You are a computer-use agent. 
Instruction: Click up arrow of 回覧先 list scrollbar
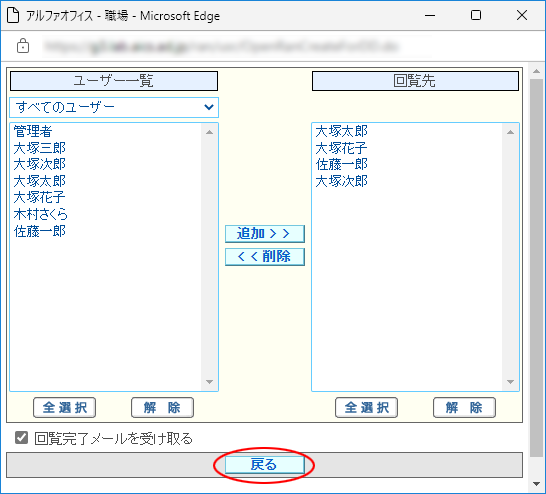510,132
